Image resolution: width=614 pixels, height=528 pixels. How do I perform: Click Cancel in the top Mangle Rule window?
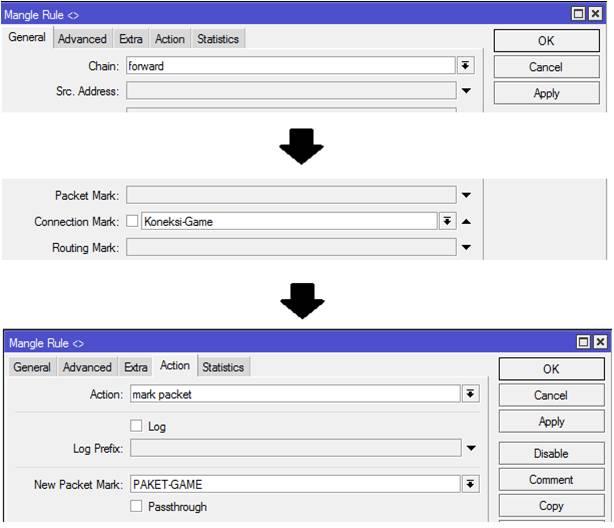[x=546, y=67]
